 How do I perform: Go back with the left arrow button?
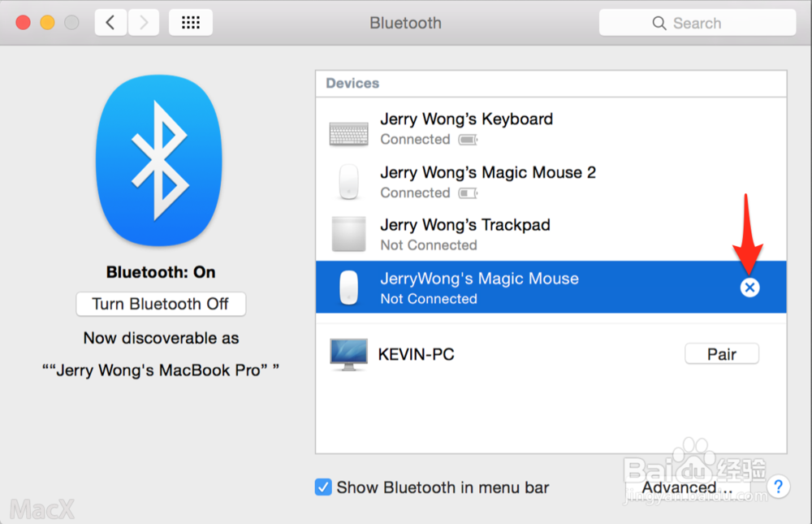tap(110, 23)
